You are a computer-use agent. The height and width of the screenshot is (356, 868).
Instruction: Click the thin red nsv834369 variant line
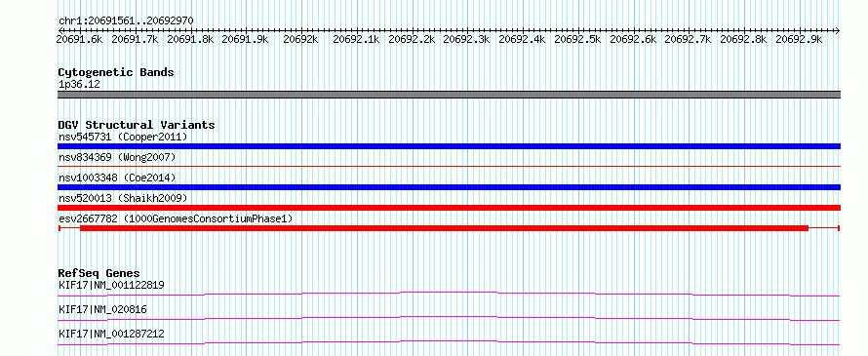(449, 166)
